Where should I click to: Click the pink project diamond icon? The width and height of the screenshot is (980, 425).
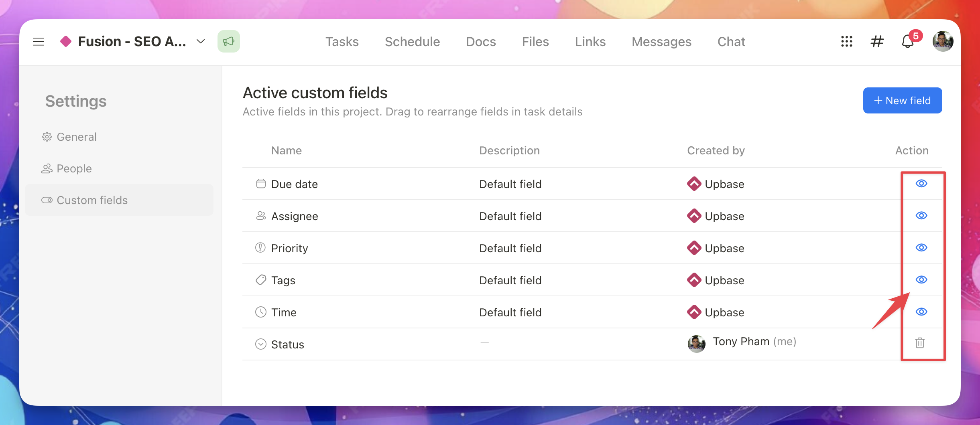66,42
